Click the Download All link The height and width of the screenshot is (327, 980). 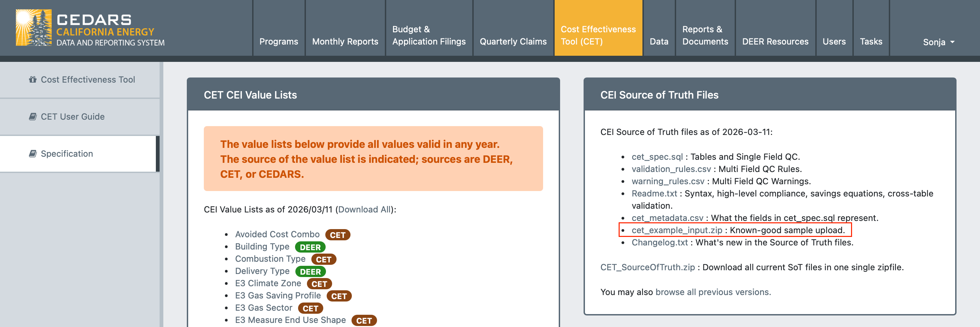click(x=364, y=209)
